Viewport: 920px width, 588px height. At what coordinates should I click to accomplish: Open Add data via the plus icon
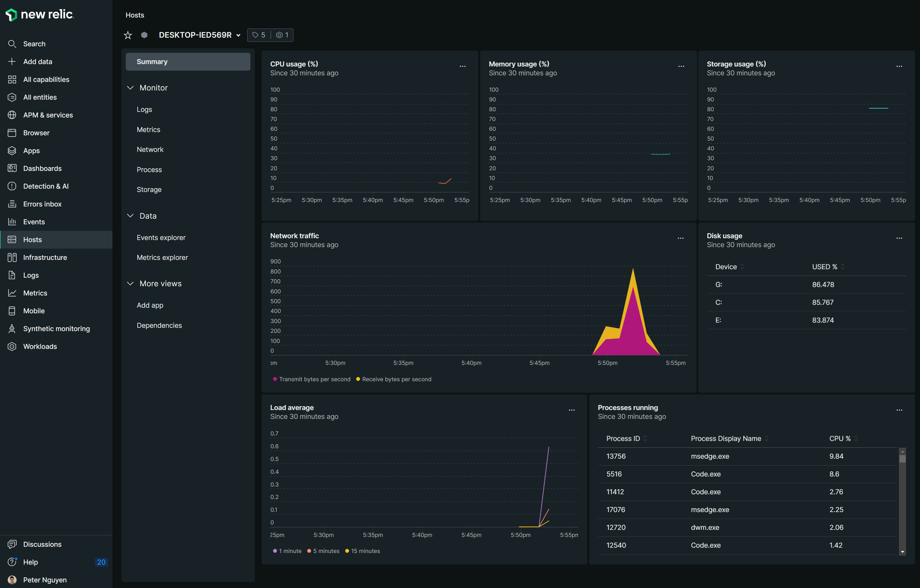[12, 61]
